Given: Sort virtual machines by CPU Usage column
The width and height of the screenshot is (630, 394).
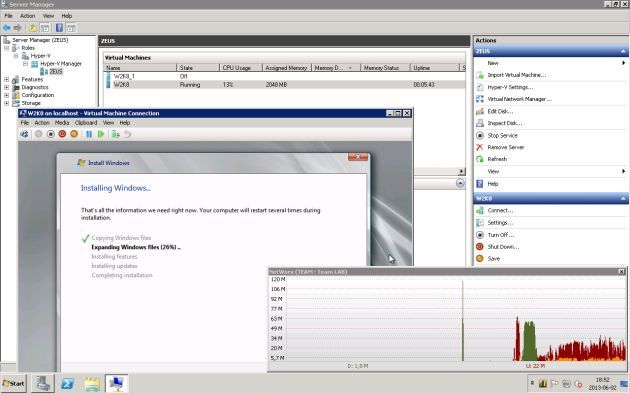Looking at the screenshot, I should coord(241,68).
